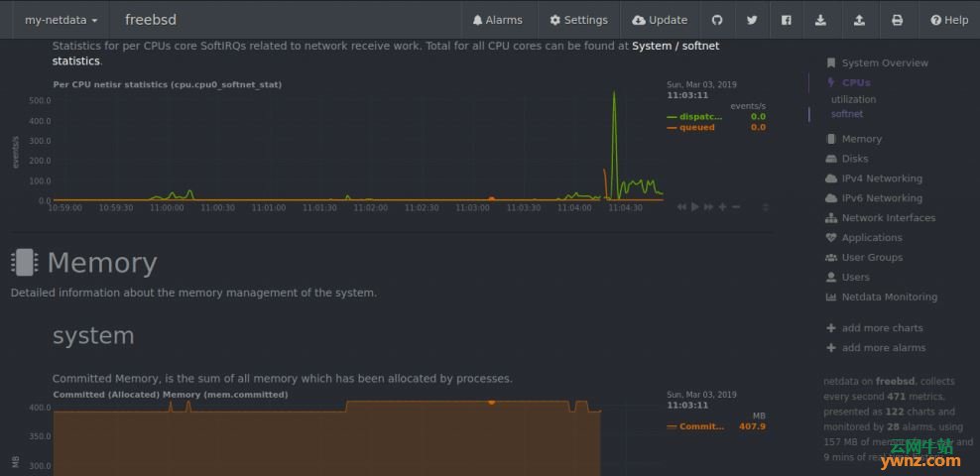This screenshot has height=476, width=980.
Task: Go to System Overview in sidebar
Action: point(885,63)
